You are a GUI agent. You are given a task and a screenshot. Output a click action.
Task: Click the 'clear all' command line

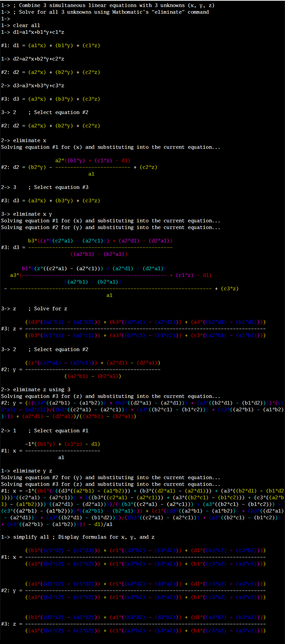tap(26, 25)
